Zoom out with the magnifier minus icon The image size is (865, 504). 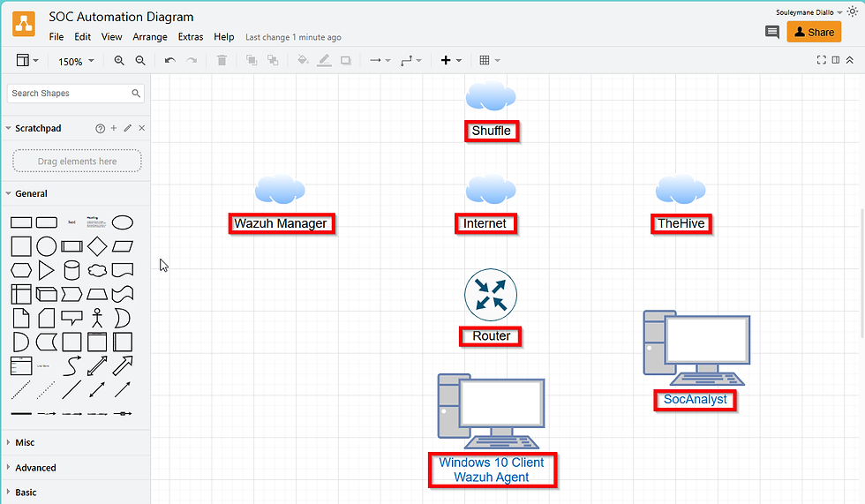coord(140,61)
